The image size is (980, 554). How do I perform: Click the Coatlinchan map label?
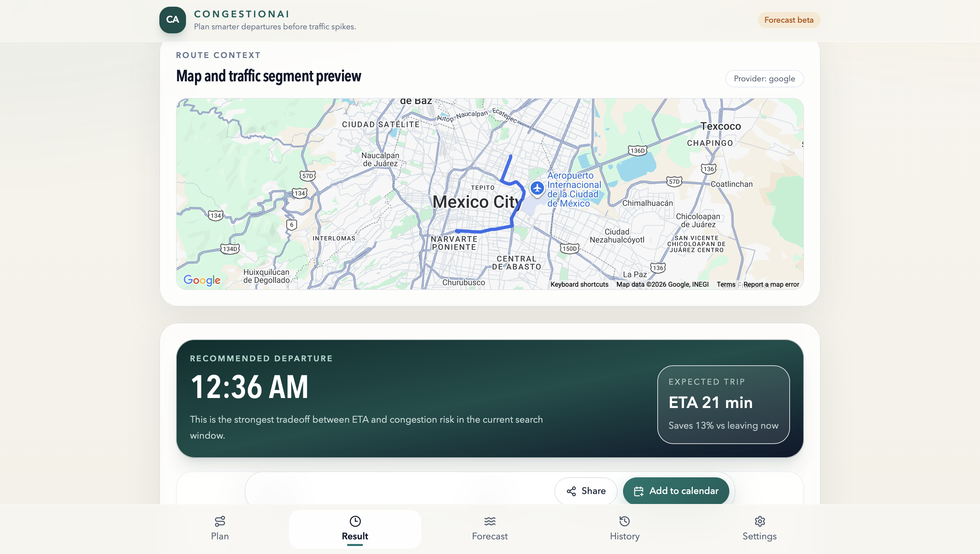(x=731, y=184)
